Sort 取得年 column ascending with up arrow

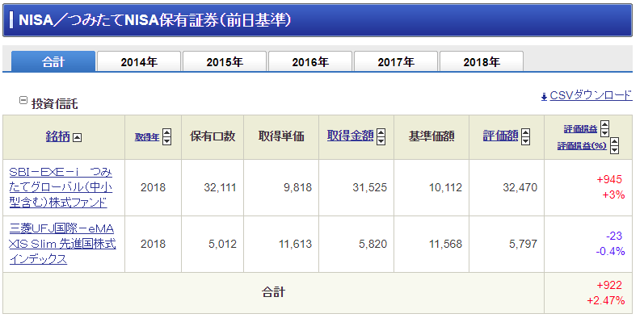166,132
